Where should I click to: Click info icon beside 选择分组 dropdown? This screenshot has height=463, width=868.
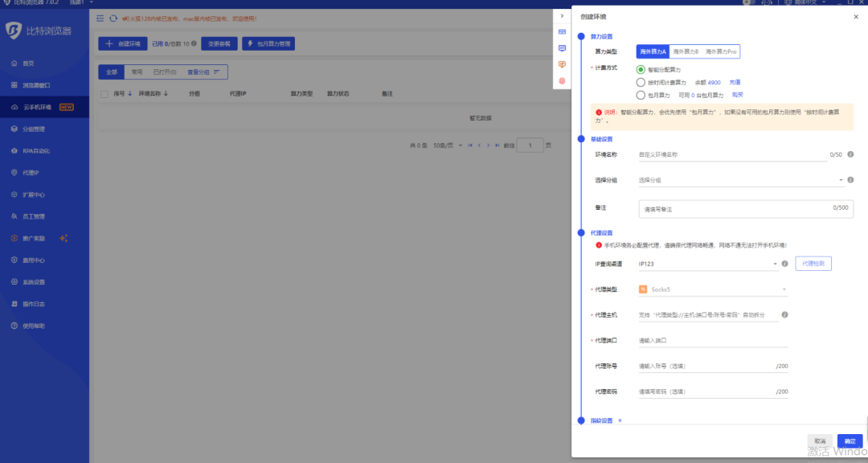(850, 180)
